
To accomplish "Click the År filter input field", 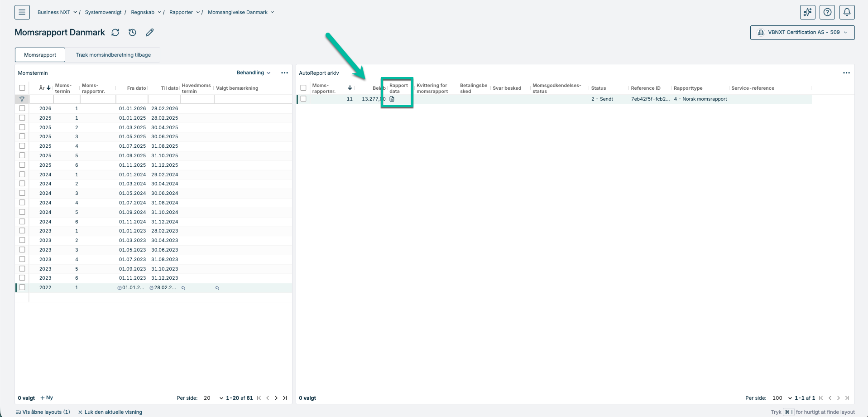I will pos(41,99).
